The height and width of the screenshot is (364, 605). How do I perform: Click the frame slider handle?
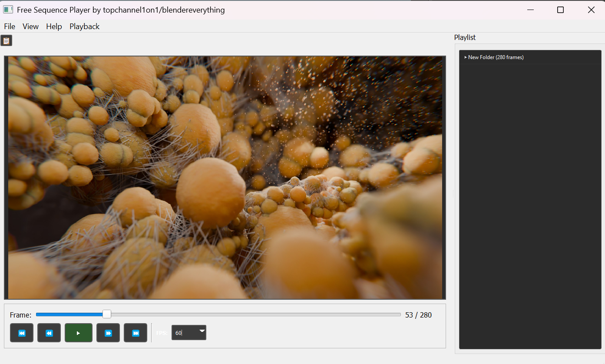point(106,314)
